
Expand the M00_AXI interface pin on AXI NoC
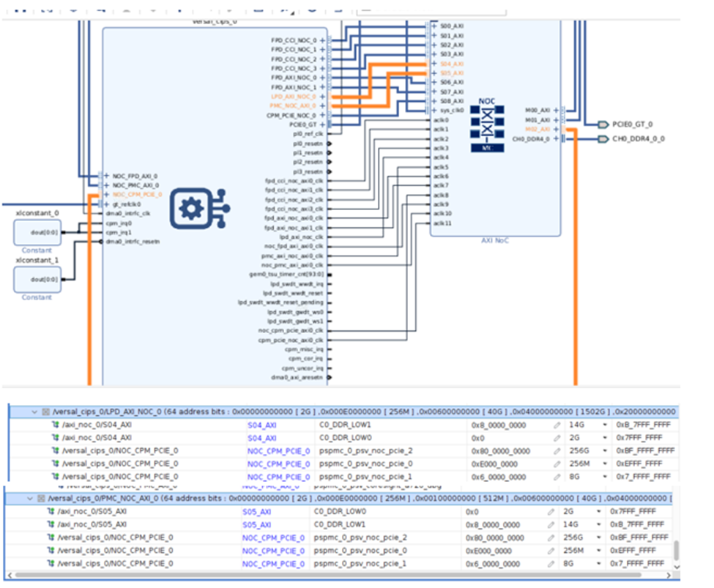(x=557, y=110)
